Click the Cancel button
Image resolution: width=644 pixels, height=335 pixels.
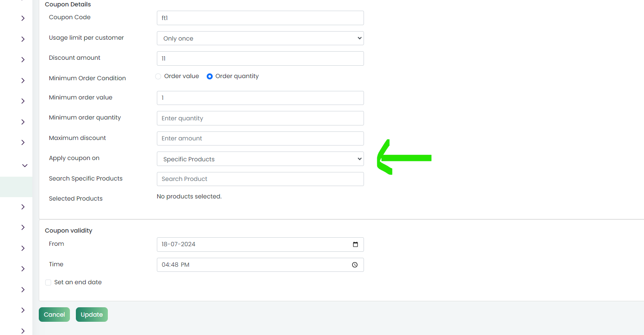[54, 315]
